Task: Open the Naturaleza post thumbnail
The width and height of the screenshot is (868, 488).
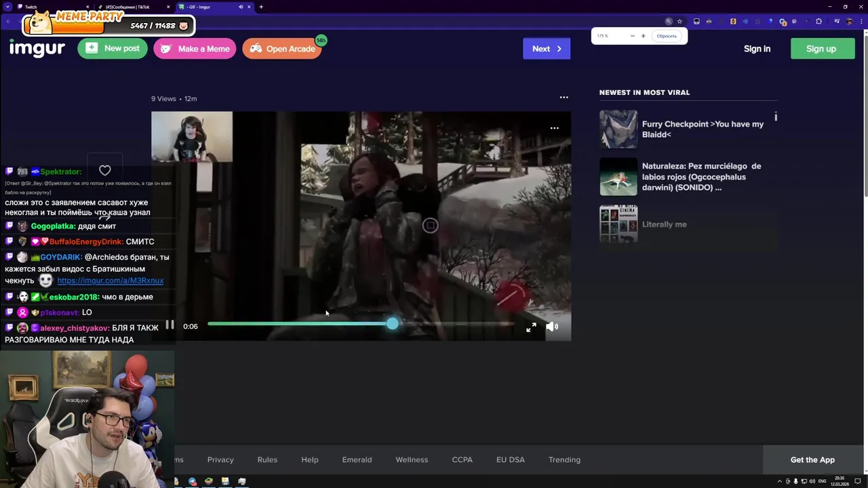Action: (618, 177)
